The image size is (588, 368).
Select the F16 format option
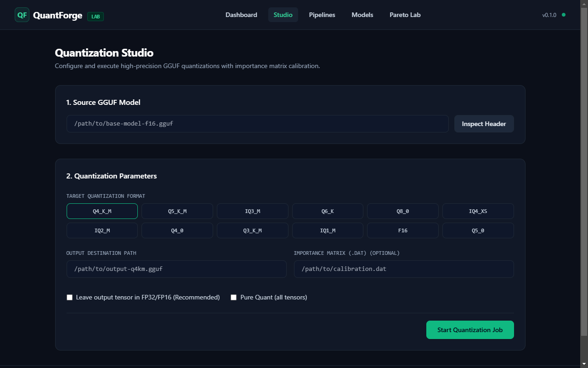tap(403, 230)
